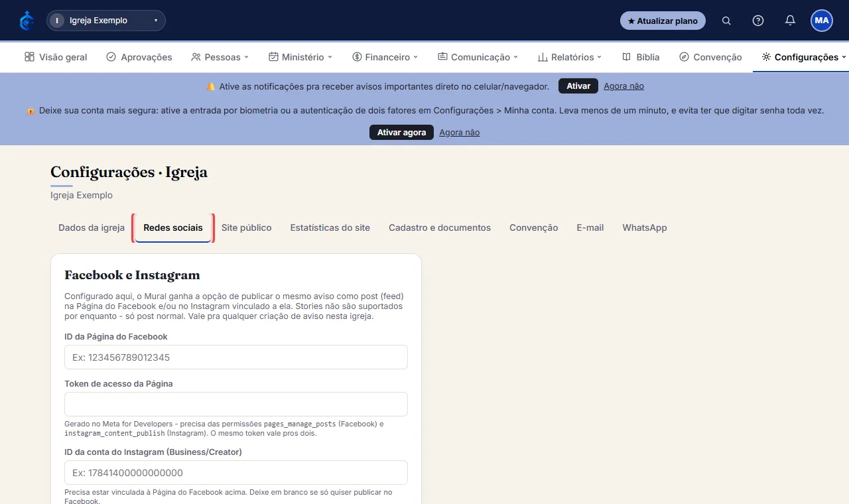
Task: Open the Convenção item in top navigation
Action: (710, 57)
